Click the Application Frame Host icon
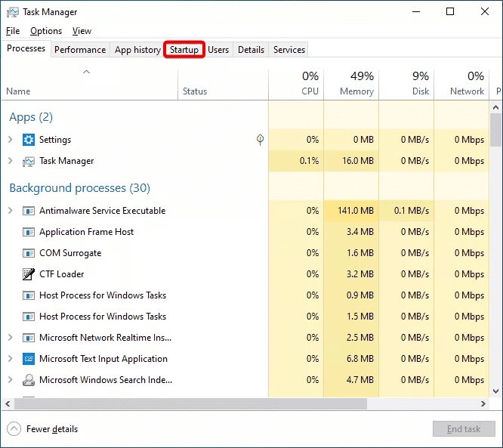 (x=29, y=232)
